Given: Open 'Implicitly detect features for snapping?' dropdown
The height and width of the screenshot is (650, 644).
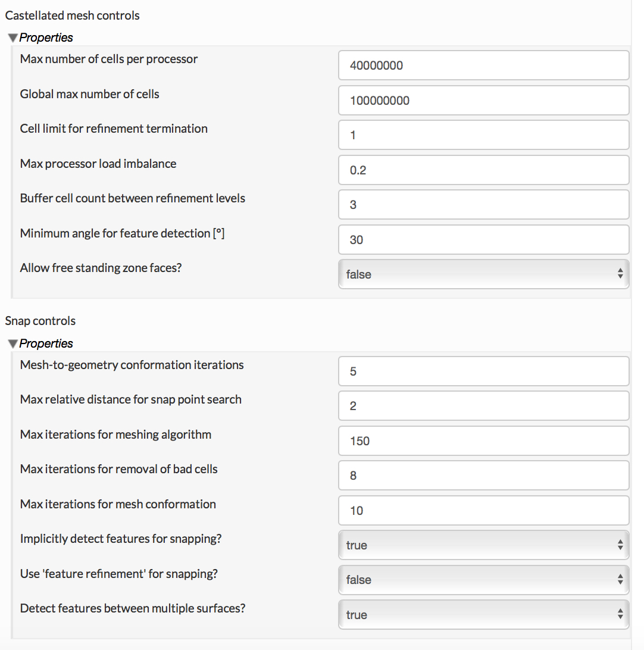Looking at the screenshot, I should click(x=483, y=545).
